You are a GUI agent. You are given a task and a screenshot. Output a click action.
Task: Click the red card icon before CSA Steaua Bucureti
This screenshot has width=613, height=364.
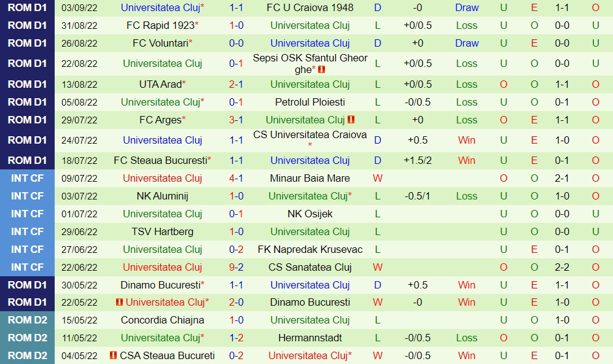[x=113, y=355]
